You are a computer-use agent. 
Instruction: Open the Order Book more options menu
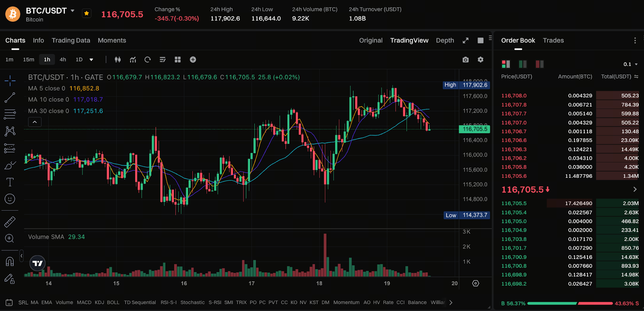[635, 40]
